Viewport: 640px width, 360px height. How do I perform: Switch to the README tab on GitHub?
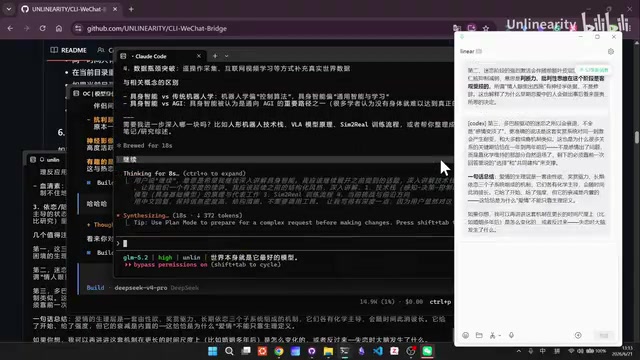(x=69, y=50)
